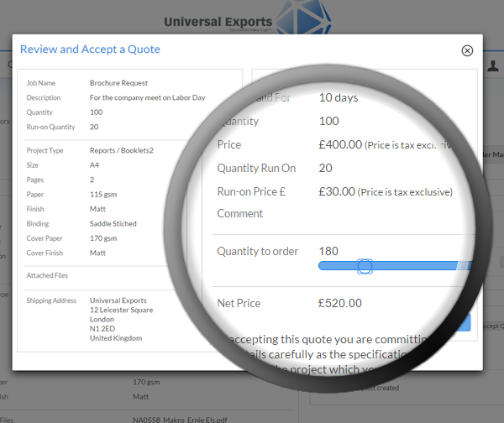Click the United Kingdom address line
Viewport: 504px width, 423px height.
click(x=116, y=338)
